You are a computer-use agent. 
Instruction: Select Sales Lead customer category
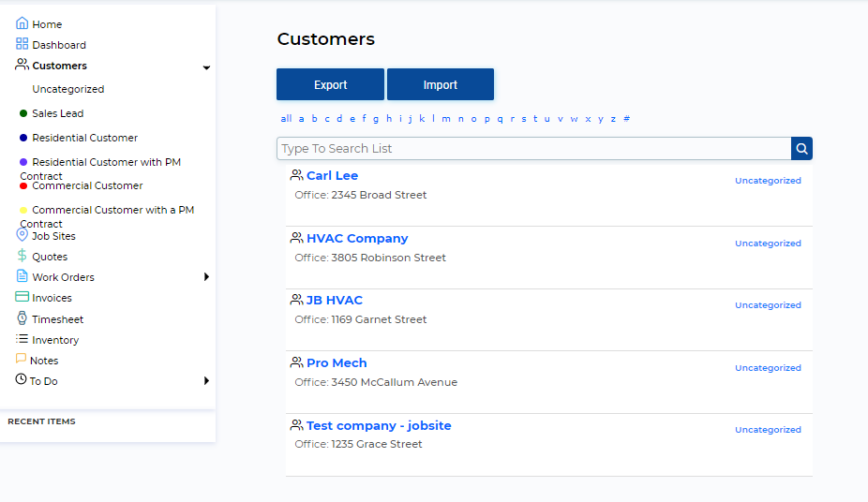tap(57, 113)
